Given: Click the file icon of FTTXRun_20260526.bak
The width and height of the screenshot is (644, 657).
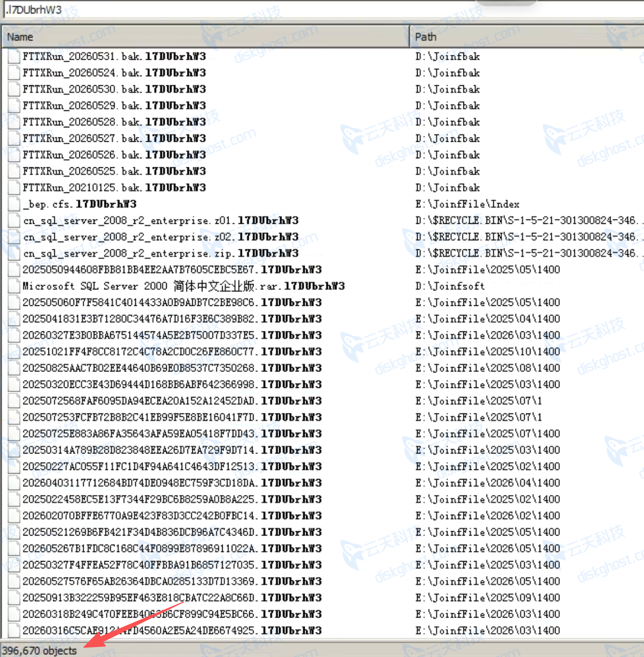Looking at the screenshot, I should 14,155.
